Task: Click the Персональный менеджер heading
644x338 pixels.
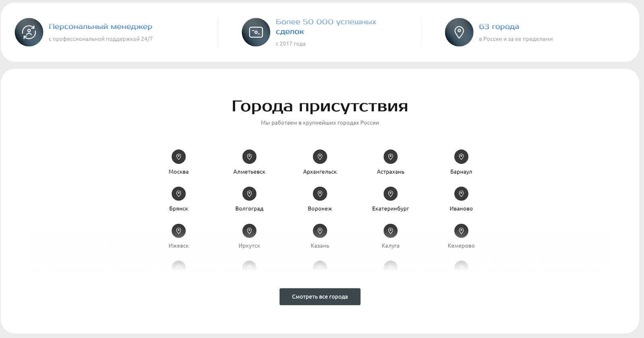Action: click(x=101, y=27)
